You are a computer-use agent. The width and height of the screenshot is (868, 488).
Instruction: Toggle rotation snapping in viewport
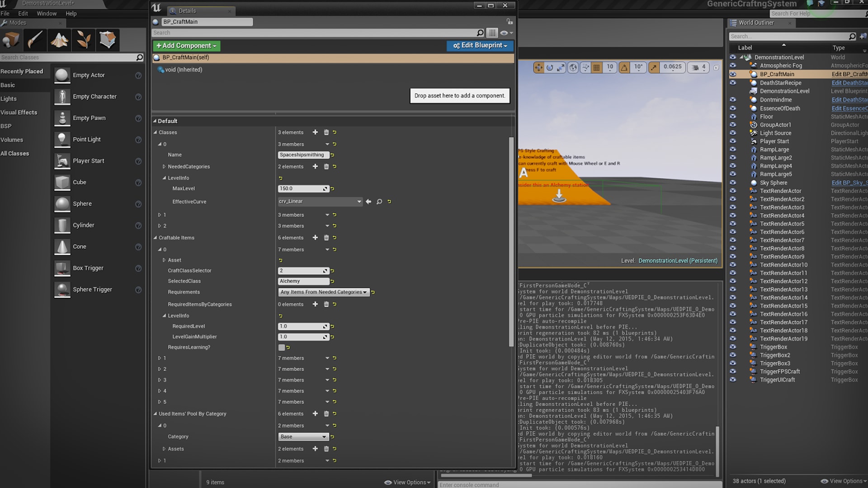pos(624,67)
